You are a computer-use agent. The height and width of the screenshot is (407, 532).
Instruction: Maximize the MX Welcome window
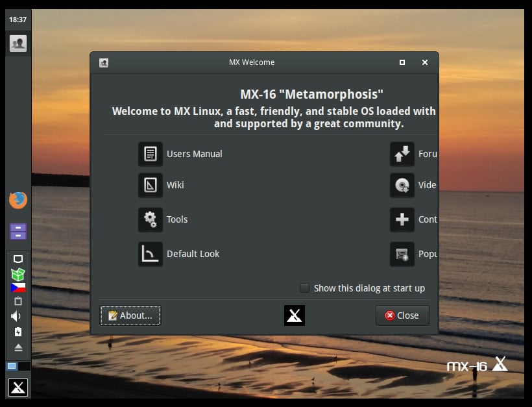click(402, 62)
